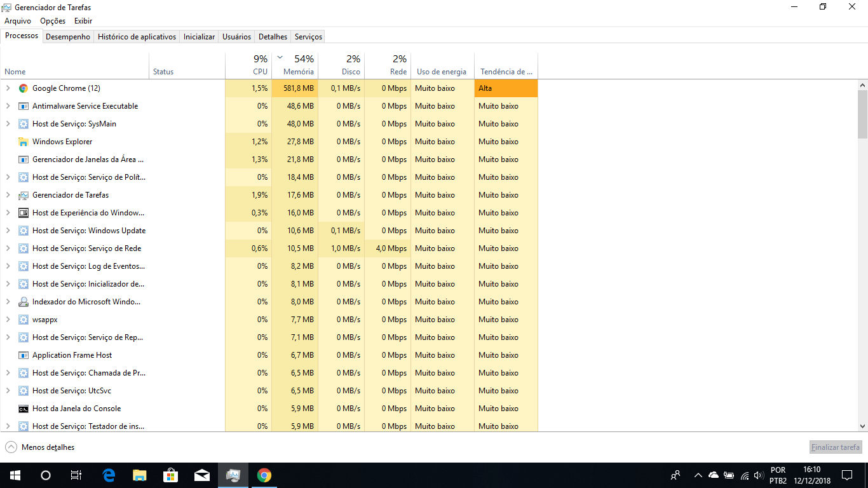Switch to the Usuários tab
This screenshot has height=488, width=868.
[x=236, y=37]
